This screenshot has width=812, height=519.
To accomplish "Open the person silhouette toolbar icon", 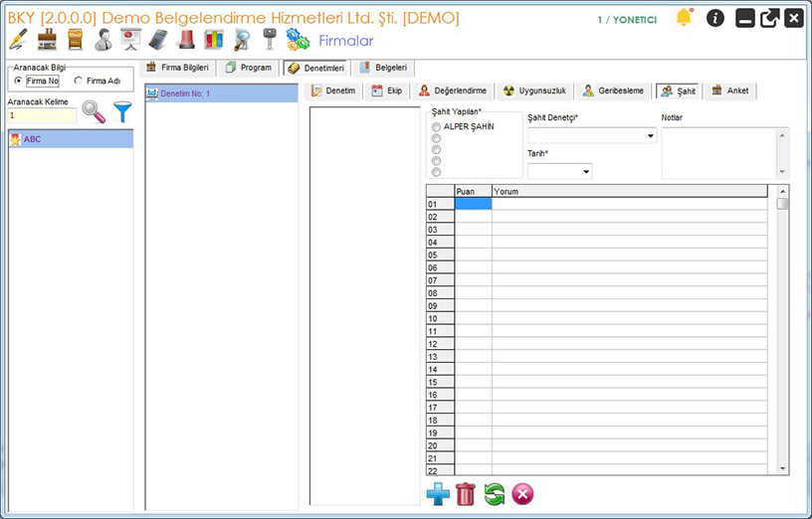I will [x=103, y=40].
